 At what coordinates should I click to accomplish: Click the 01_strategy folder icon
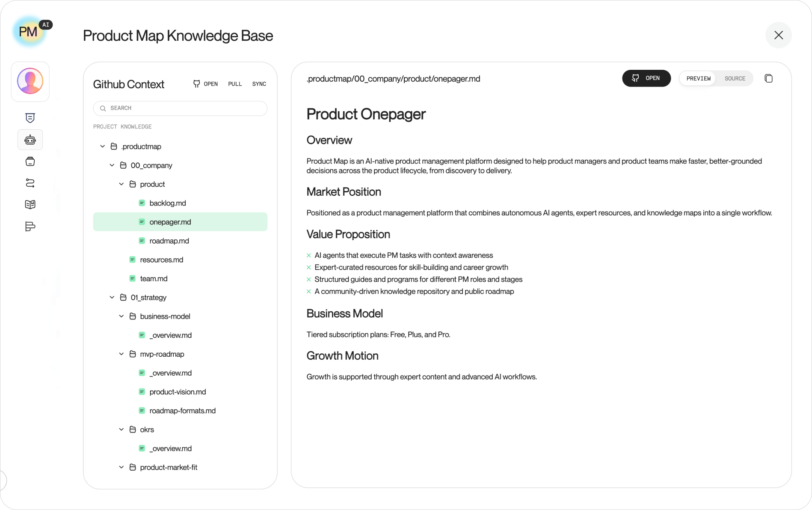[123, 297]
